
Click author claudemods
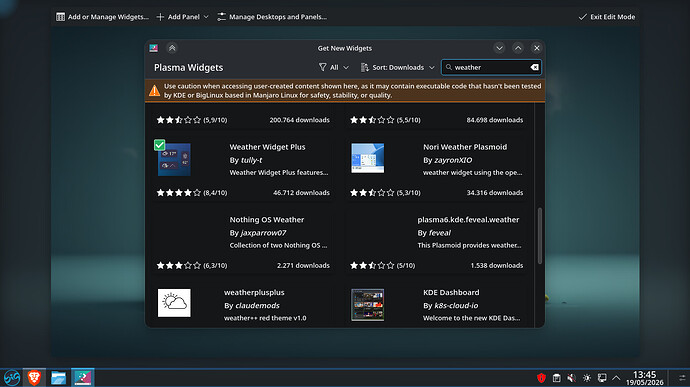click(x=257, y=306)
